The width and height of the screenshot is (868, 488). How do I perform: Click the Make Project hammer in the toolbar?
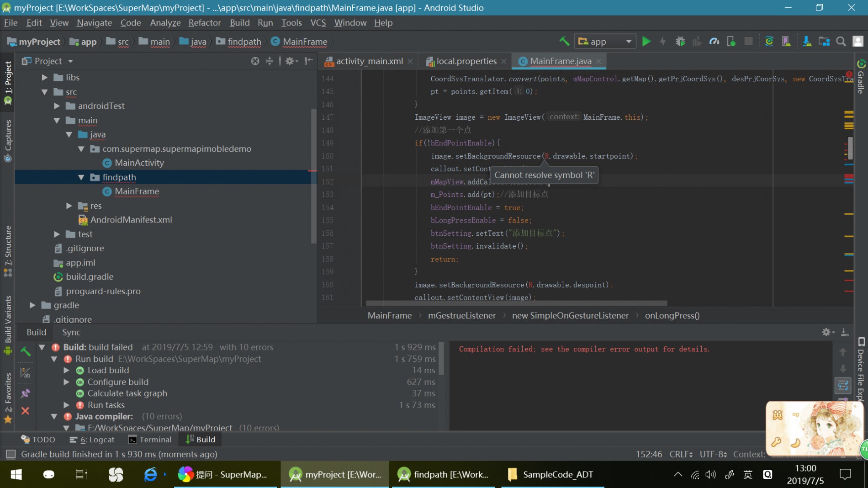point(564,42)
